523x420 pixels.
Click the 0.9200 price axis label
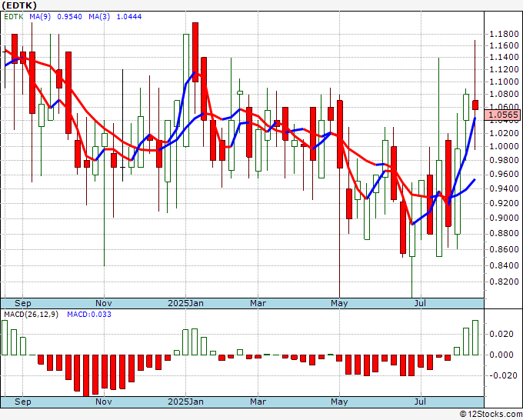(504, 203)
